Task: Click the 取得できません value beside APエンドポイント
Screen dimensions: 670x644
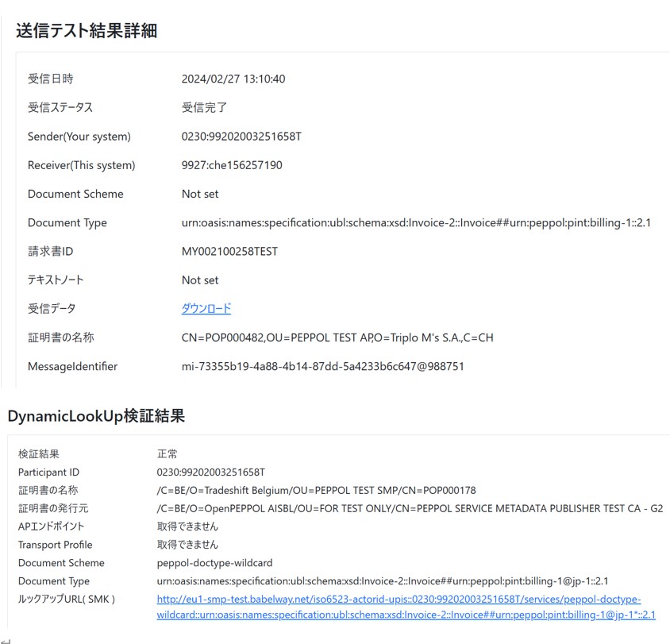Action: [x=187, y=526]
